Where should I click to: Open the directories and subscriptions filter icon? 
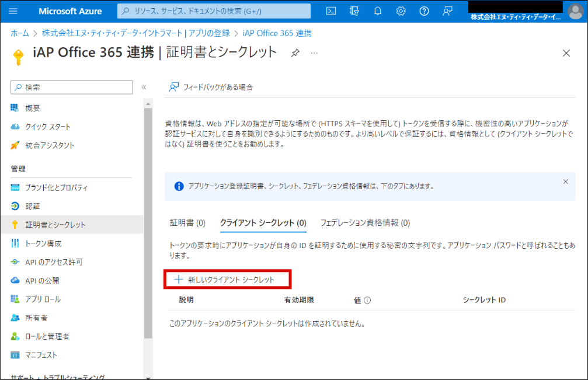354,11
